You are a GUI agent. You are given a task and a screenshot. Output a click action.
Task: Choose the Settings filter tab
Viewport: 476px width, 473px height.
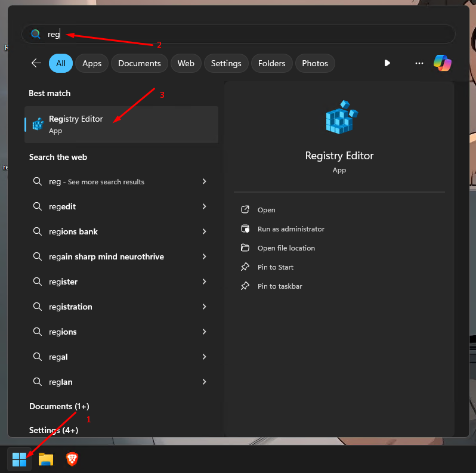click(226, 63)
